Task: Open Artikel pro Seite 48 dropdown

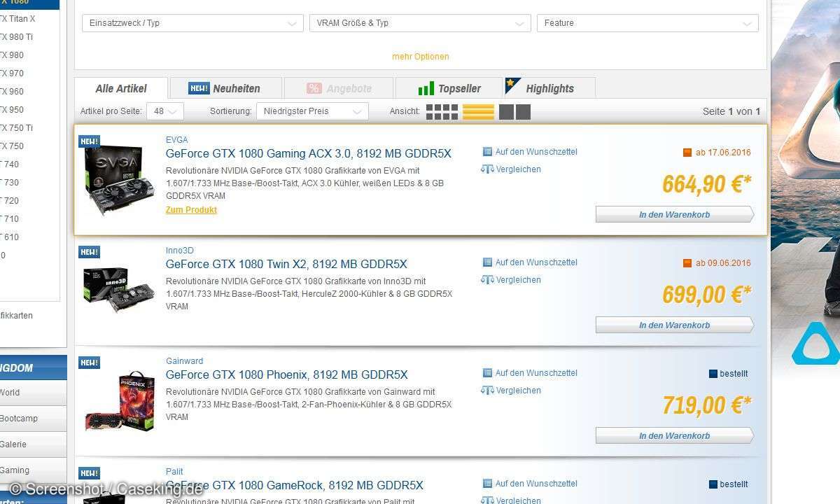Action: coord(166,111)
